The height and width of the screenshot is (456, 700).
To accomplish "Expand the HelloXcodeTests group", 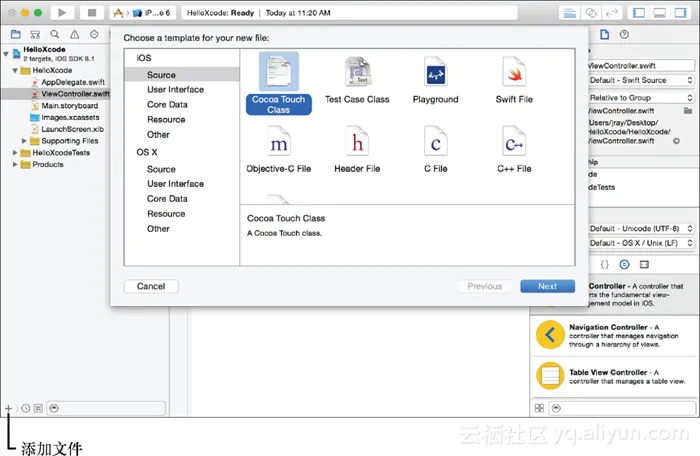I will 15,153.
